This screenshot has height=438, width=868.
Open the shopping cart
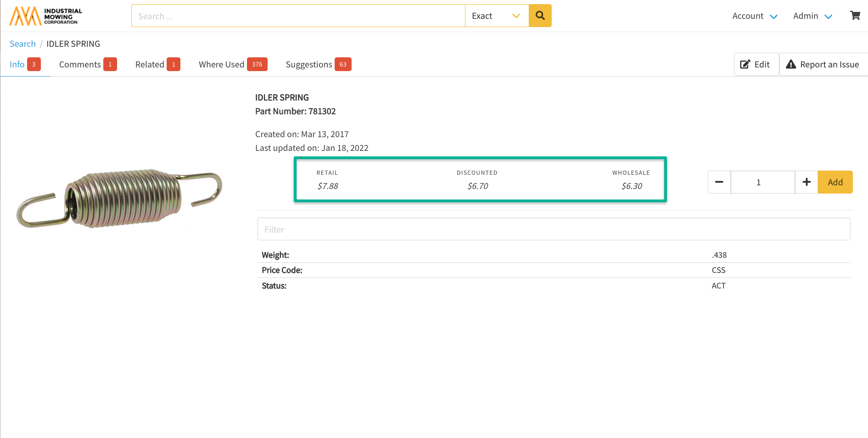click(855, 16)
